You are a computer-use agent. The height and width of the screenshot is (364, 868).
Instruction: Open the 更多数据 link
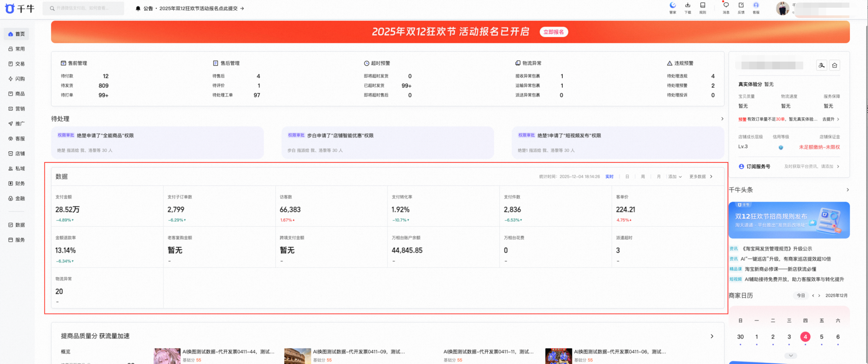pos(701,177)
